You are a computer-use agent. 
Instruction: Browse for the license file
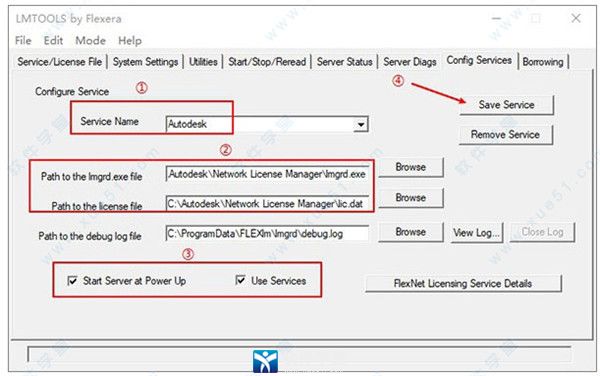(x=411, y=198)
